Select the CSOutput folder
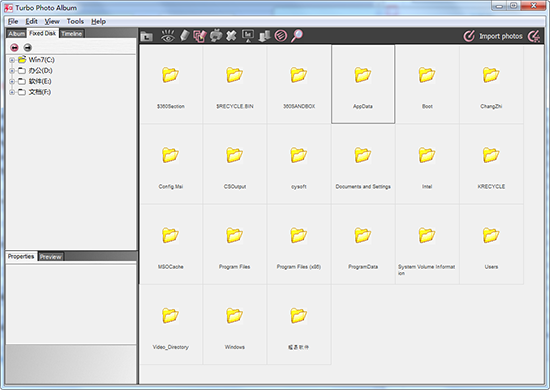550x390 pixels. point(235,164)
